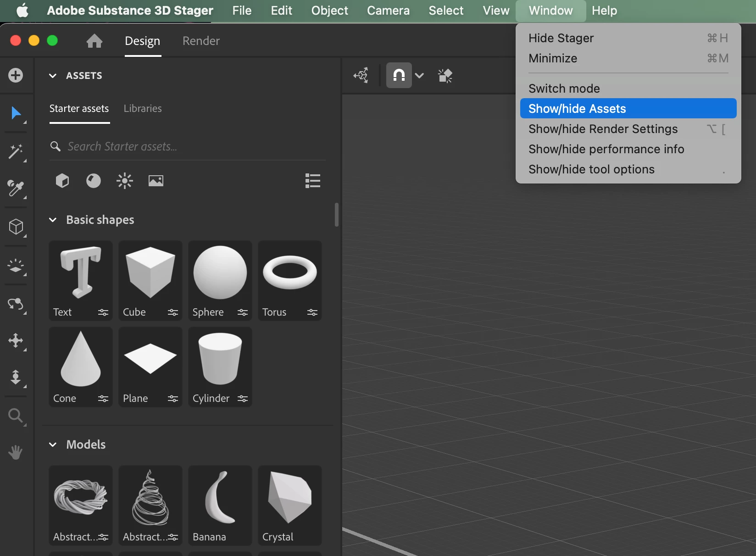This screenshot has width=756, height=556.
Task: Open settings sliders for Sphere shape
Action: pos(243,312)
